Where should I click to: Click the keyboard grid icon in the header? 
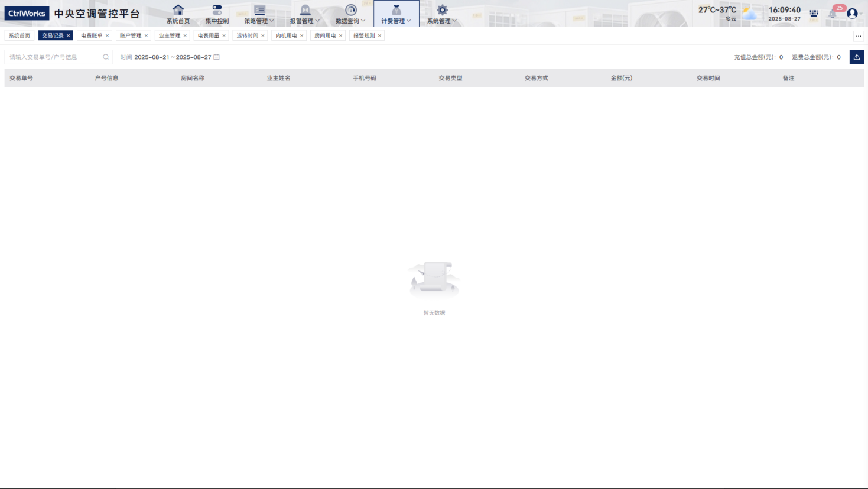pyautogui.click(x=814, y=13)
